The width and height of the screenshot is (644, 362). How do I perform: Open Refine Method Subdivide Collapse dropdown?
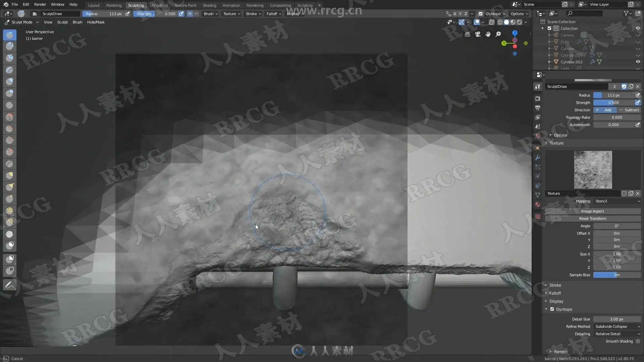tap(617, 326)
